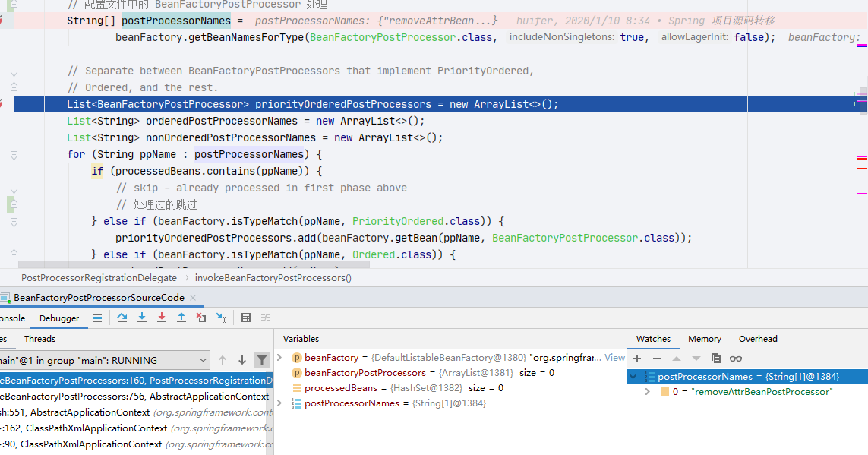Expand the removeAttrBeanPostProcessor array element
Screen dimensions: 868x455
click(x=647, y=392)
